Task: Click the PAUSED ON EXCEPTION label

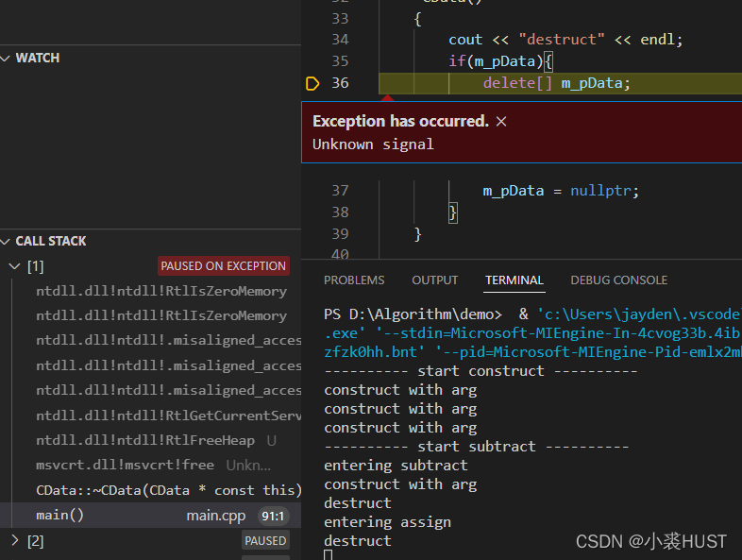Action: coord(223,266)
